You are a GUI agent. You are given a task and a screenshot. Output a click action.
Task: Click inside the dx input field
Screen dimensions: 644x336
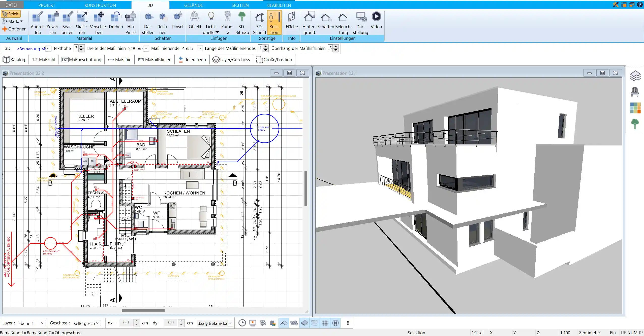pos(126,323)
